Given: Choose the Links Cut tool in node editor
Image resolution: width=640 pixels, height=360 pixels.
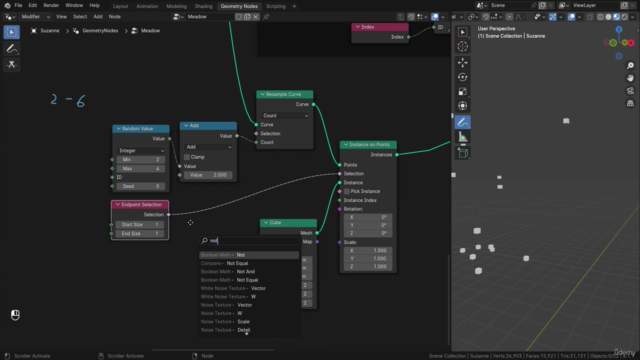Looking at the screenshot, I should [11, 64].
